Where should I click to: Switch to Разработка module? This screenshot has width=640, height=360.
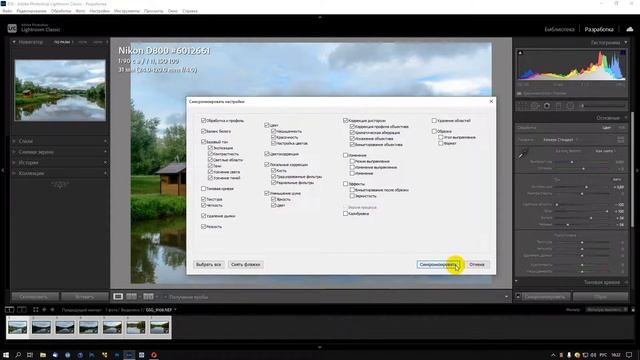599,29
